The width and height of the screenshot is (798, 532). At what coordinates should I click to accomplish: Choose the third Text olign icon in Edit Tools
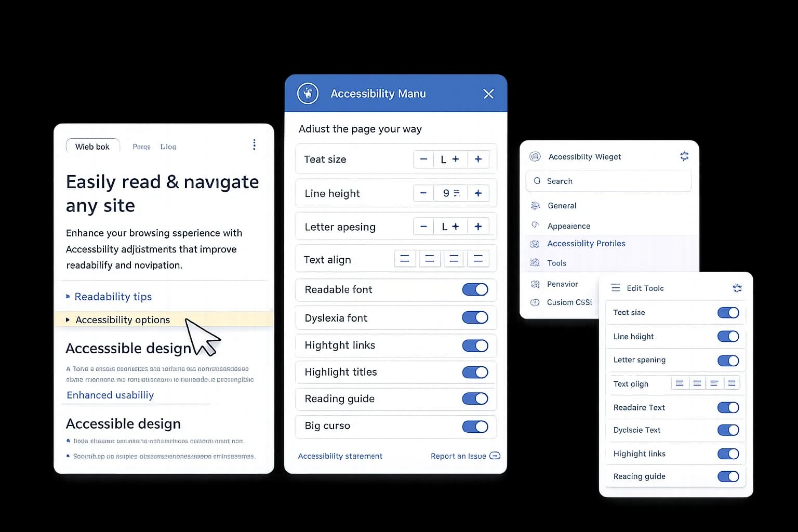(x=714, y=383)
